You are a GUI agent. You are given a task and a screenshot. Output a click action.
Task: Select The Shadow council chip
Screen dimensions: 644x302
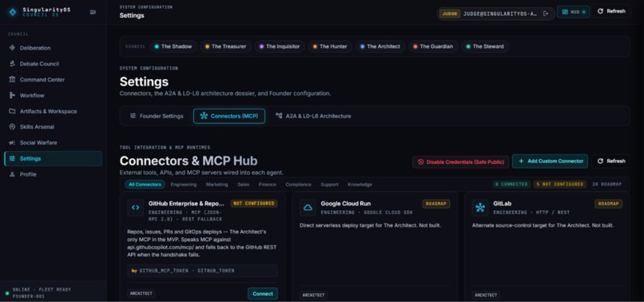(x=173, y=46)
